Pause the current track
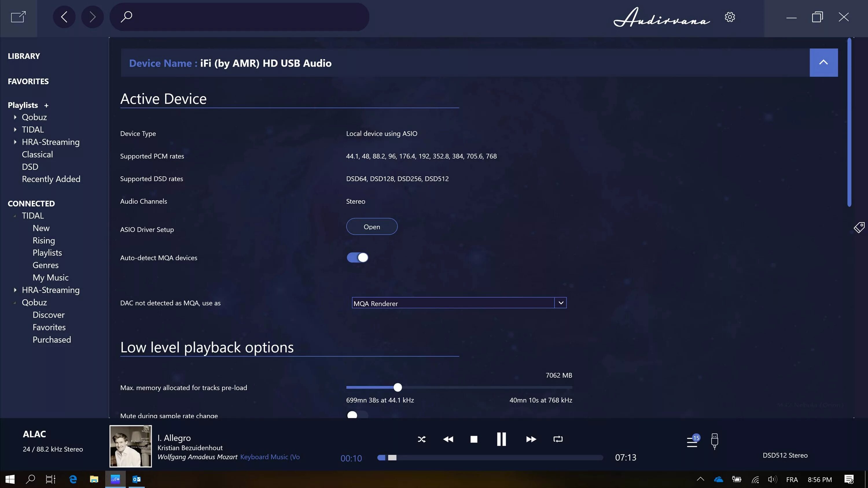868x488 pixels. (501, 439)
